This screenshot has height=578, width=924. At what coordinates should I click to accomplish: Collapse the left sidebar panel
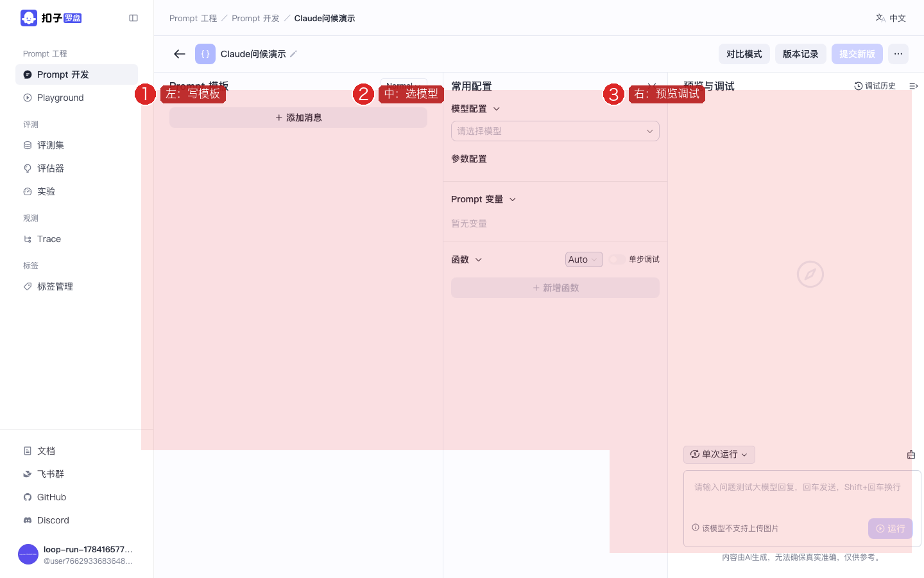[x=133, y=18]
